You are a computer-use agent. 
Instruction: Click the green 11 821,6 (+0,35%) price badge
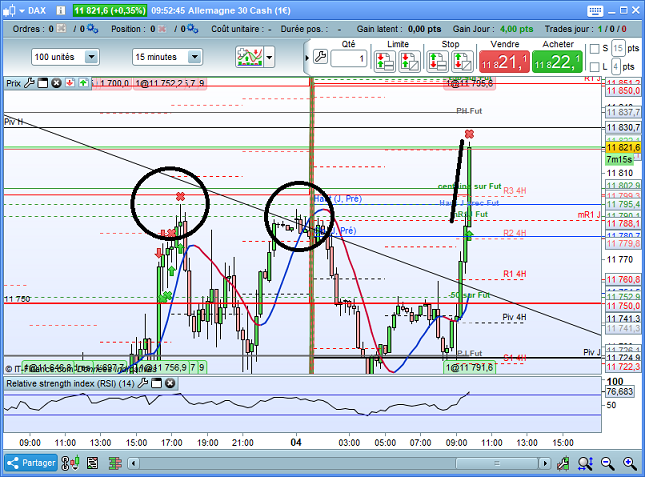(x=109, y=10)
